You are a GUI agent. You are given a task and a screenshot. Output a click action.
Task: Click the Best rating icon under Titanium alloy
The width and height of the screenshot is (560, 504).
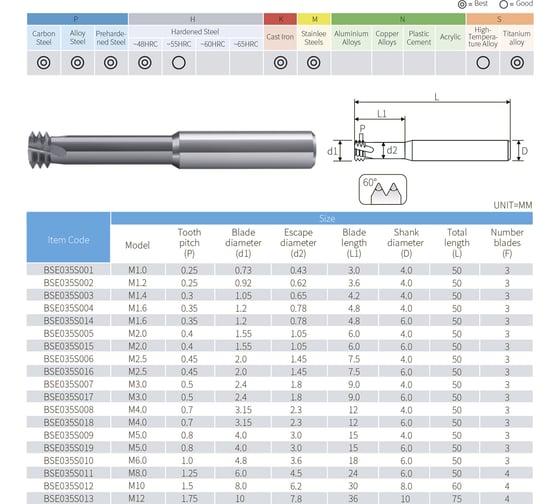pos(517,63)
